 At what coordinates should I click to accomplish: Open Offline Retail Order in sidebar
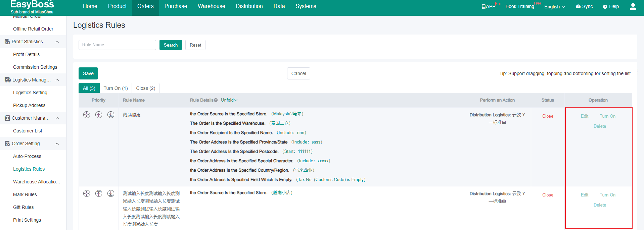[x=33, y=29]
